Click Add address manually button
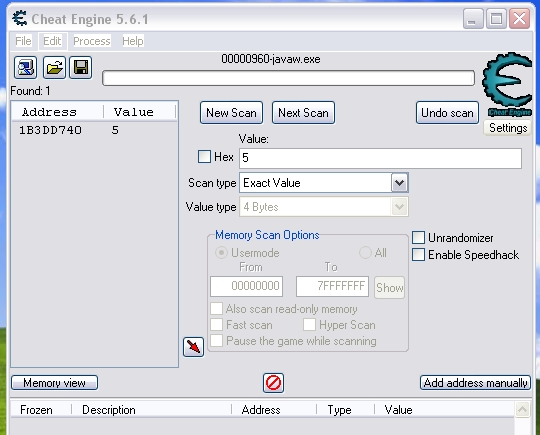 pyautogui.click(x=475, y=383)
